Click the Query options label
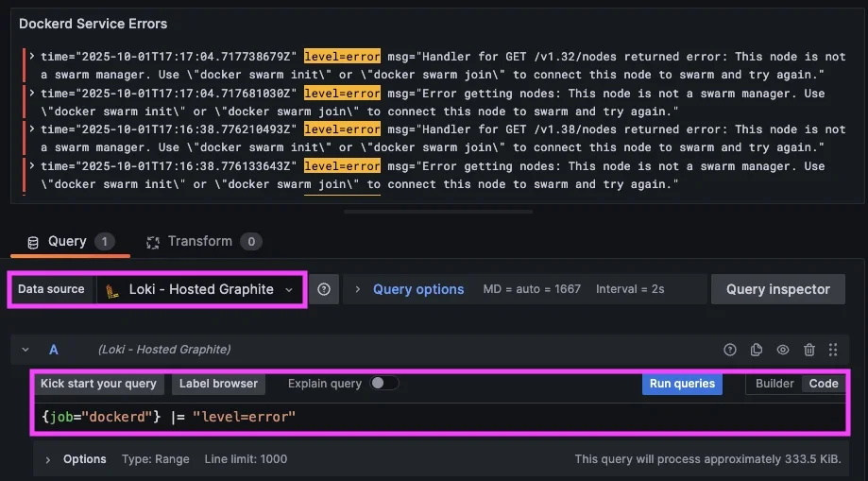This screenshot has height=481, width=868. 418,289
